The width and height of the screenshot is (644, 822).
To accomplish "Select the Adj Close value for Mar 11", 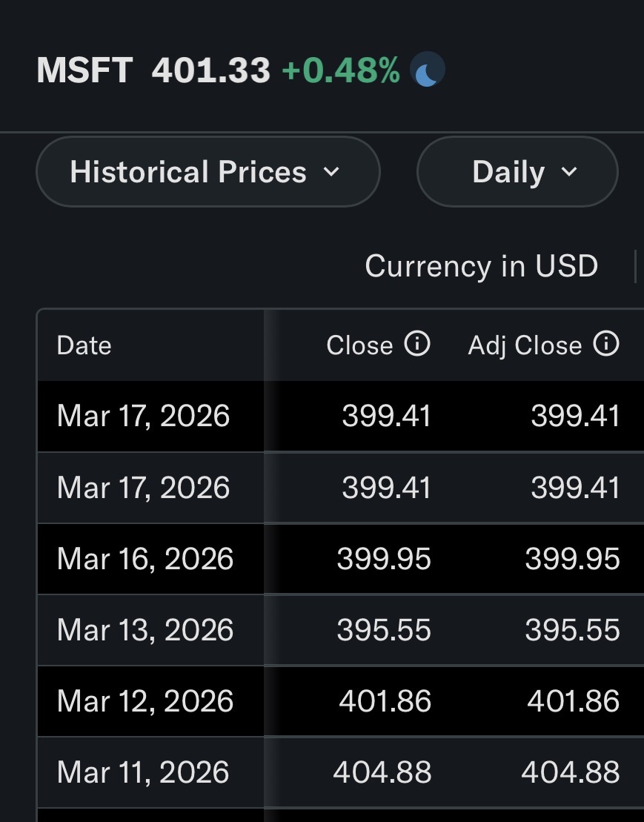I will click(x=571, y=772).
